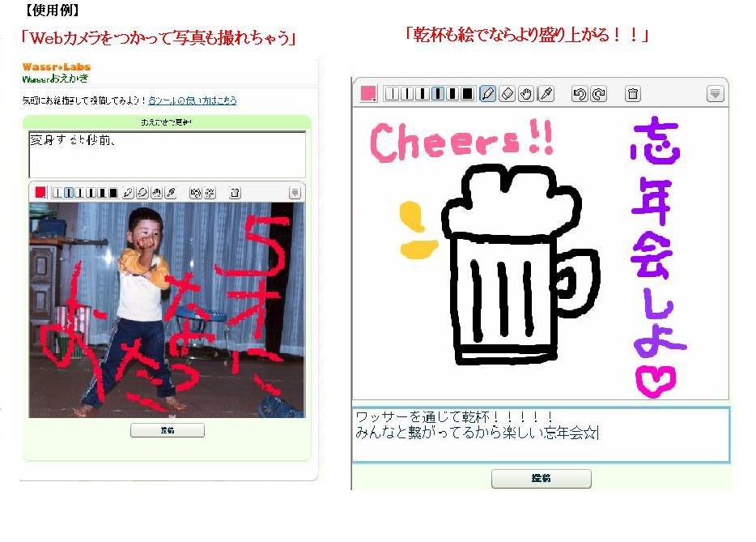Click redo in the boy photo toolbar

pos(210,193)
